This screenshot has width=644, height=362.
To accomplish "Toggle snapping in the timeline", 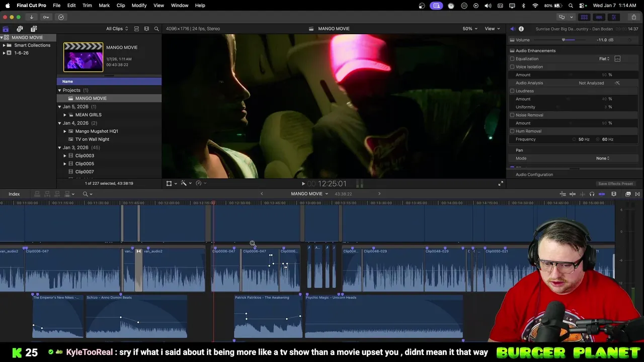I will pyautogui.click(x=602, y=194).
